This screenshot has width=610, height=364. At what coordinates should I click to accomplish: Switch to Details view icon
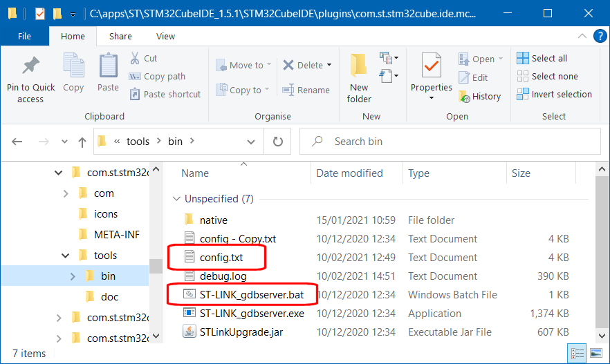pyautogui.click(x=577, y=354)
